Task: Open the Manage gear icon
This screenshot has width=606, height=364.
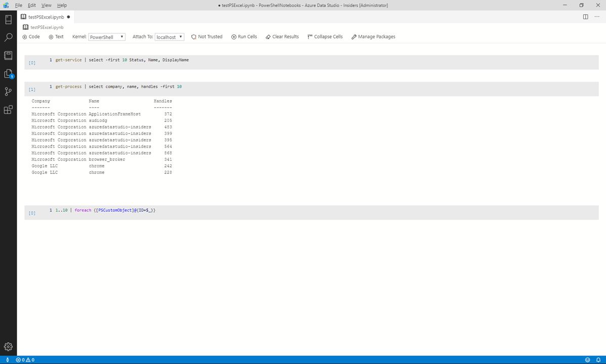Action: pyautogui.click(x=8, y=347)
